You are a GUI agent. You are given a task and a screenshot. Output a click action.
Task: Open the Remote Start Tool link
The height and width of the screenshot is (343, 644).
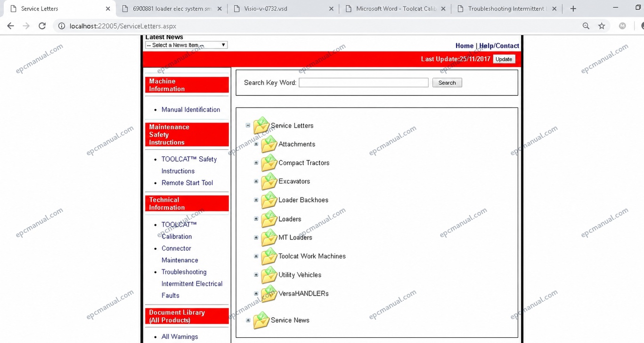(187, 183)
